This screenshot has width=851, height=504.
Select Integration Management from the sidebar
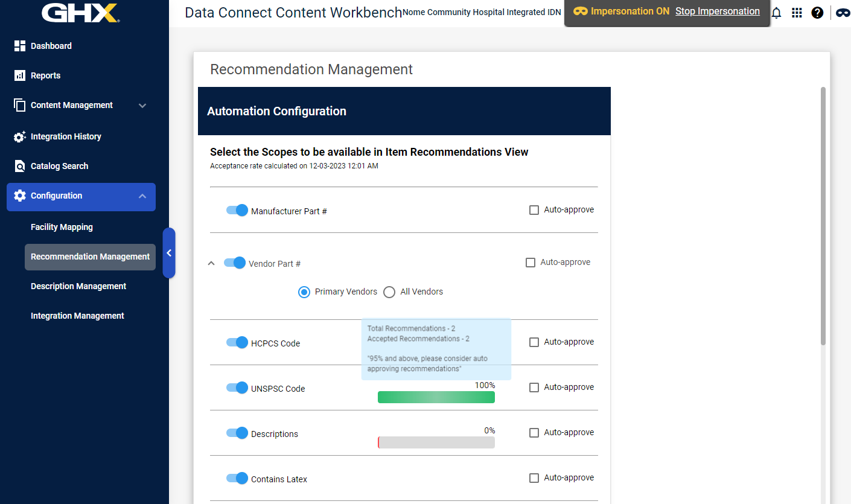(x=77, y=315)
